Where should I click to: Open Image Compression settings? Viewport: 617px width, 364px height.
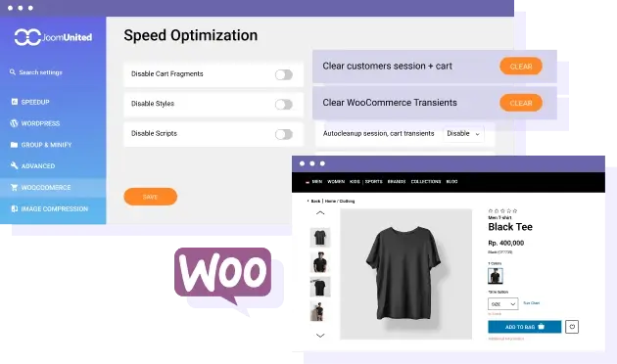tap(54, 208)
